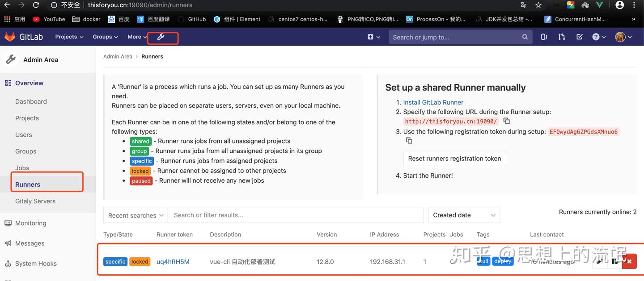Click the Search or filter results field
This screenshot has height=281, width=644.
295,215
